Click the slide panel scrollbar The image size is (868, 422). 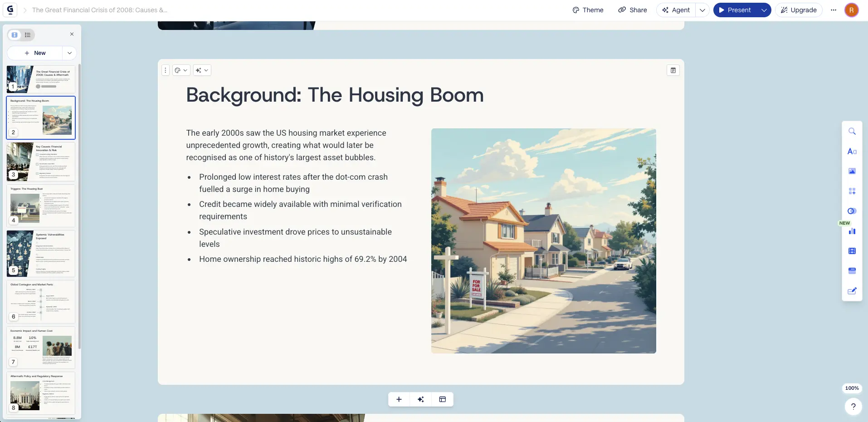coord(80,206)
